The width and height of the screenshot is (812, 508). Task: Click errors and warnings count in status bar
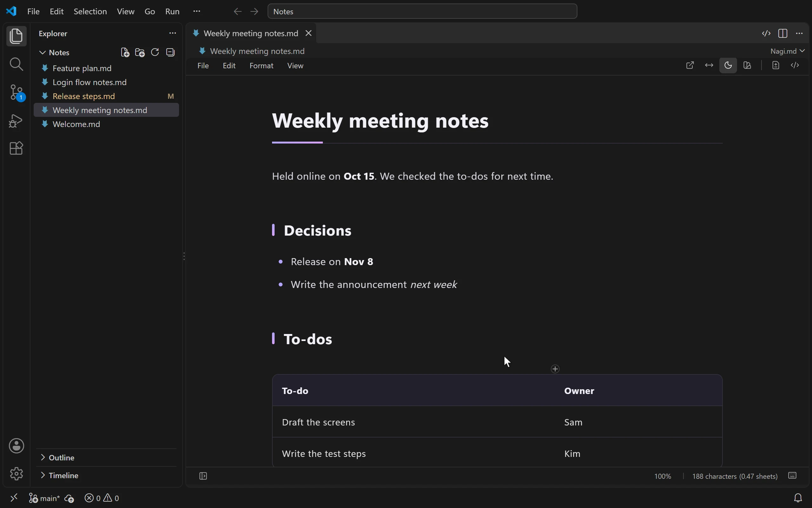click(102, 498)
